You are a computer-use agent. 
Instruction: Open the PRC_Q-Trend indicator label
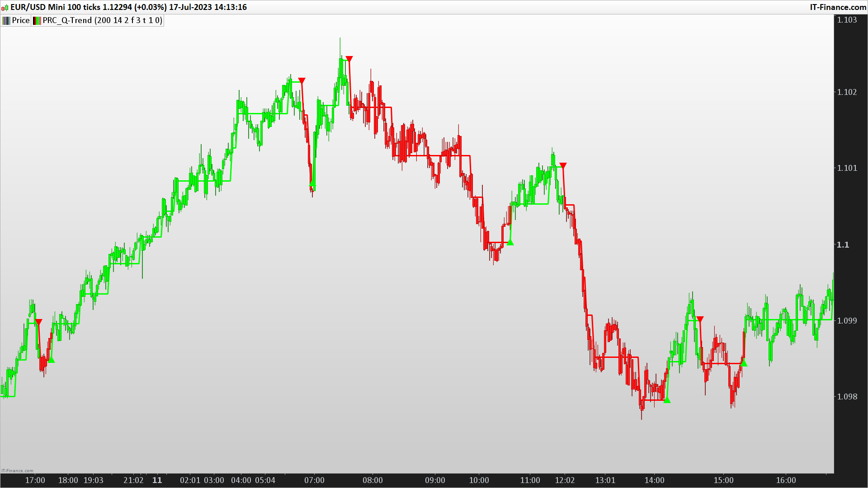102,20
